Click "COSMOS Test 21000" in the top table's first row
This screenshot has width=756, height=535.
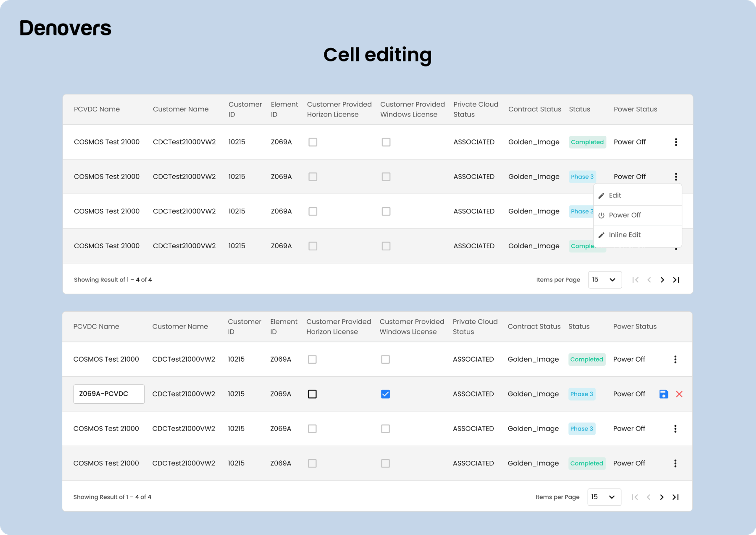[107, 142]
